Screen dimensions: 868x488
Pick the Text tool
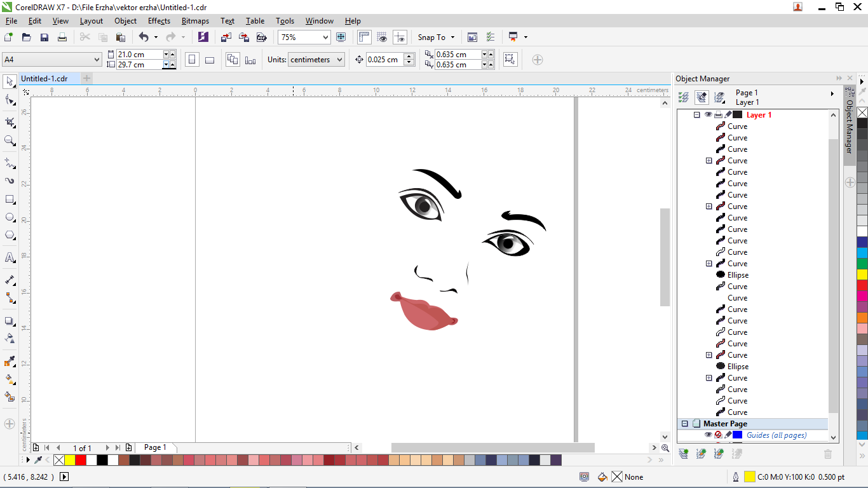[x=10, y=258]
